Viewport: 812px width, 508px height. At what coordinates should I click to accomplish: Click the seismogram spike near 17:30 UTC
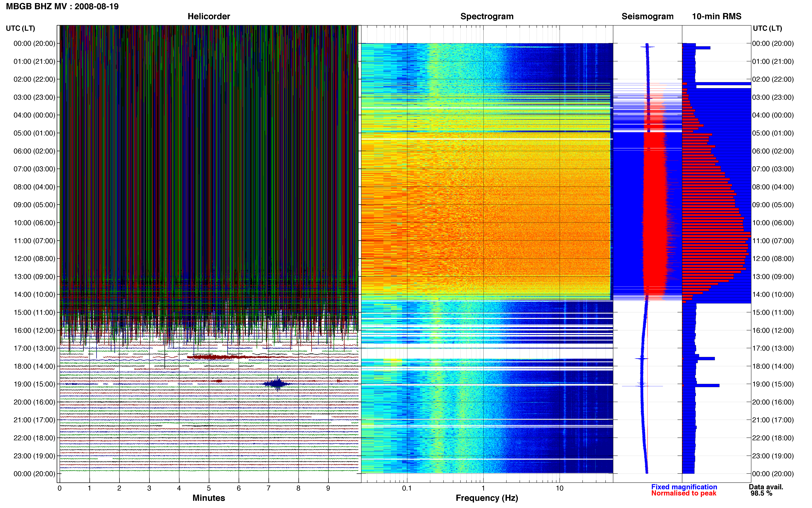pos(642,358)
